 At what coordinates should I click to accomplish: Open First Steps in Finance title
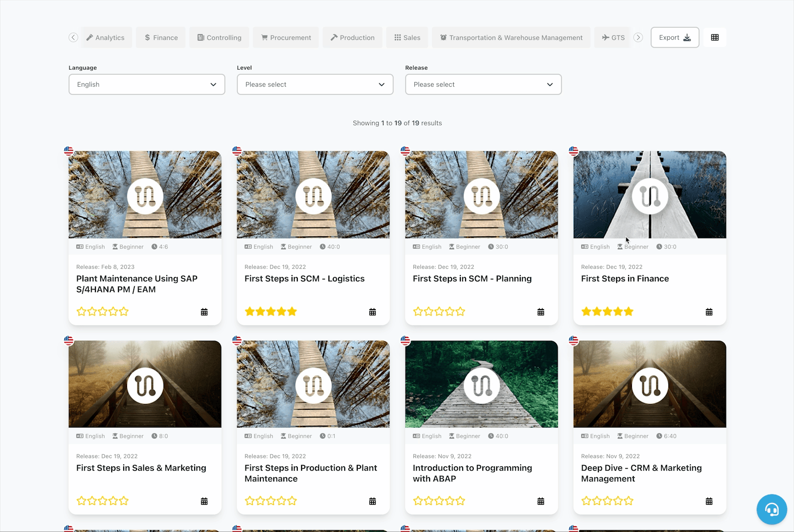point(625,278)
